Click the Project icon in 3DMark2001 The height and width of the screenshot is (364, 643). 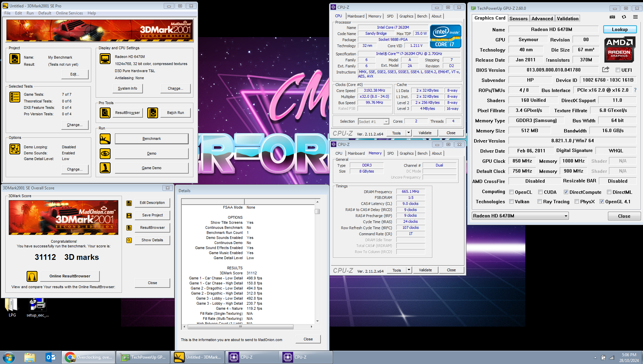[15, 59]
